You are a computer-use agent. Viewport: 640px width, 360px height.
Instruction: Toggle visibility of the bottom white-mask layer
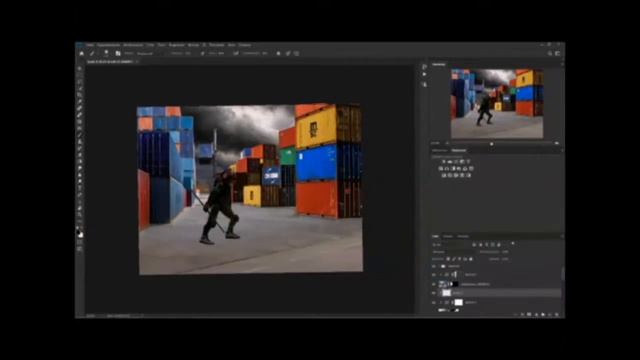point(434,302)
